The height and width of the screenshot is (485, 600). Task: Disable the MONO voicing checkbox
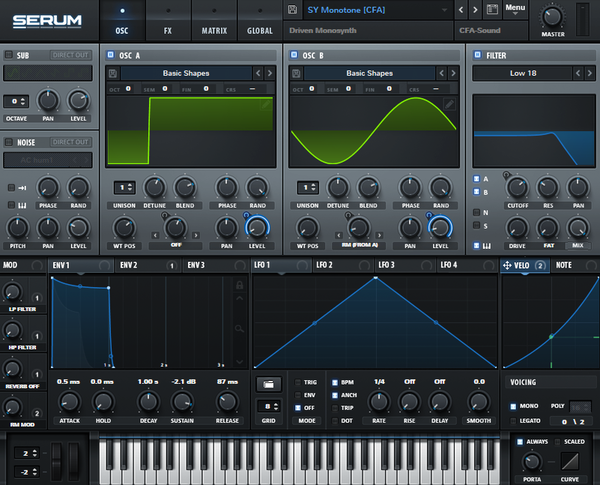point(514,406)
